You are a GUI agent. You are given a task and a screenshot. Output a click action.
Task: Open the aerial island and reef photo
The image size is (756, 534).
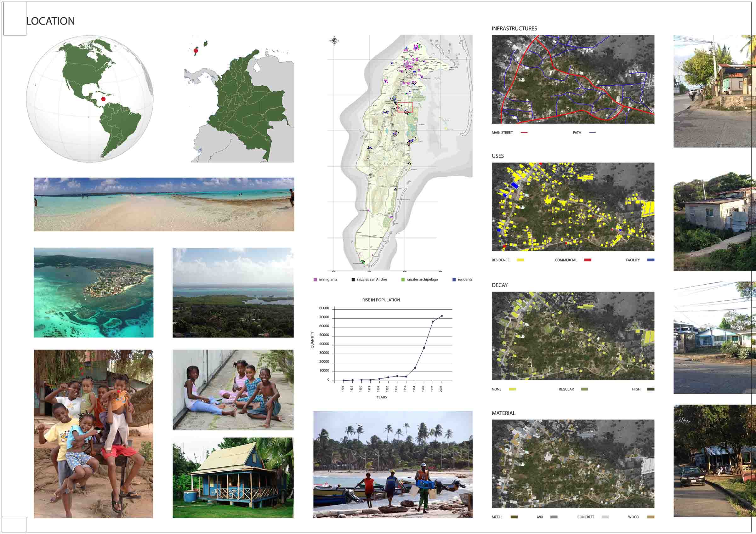click(94, 293)
